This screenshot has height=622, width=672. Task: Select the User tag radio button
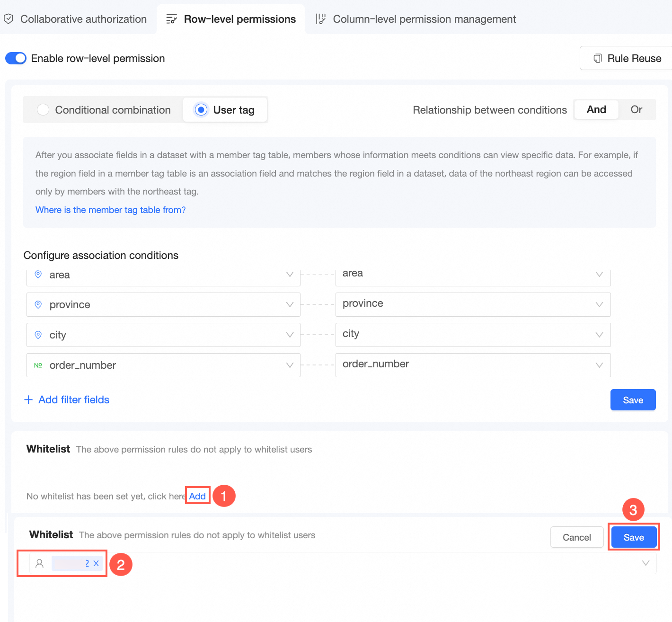tap(201, 110)
